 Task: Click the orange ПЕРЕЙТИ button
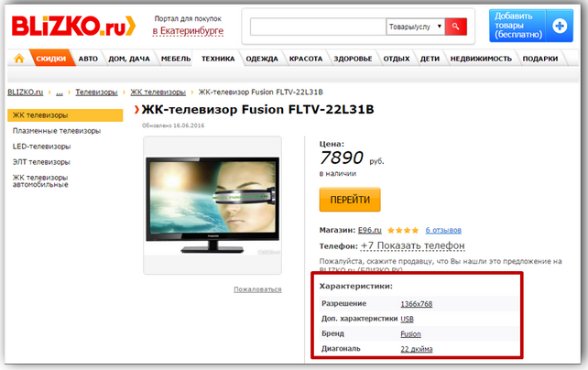tap(350, 200)
